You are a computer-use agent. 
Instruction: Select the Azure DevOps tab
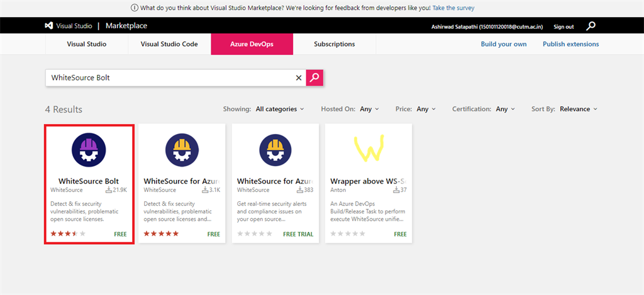252,44
